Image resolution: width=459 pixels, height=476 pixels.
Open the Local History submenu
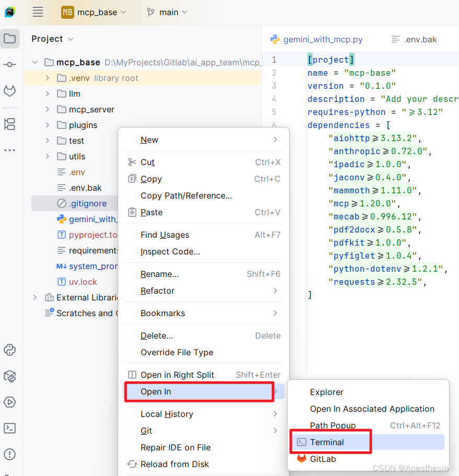pos(203,414)
